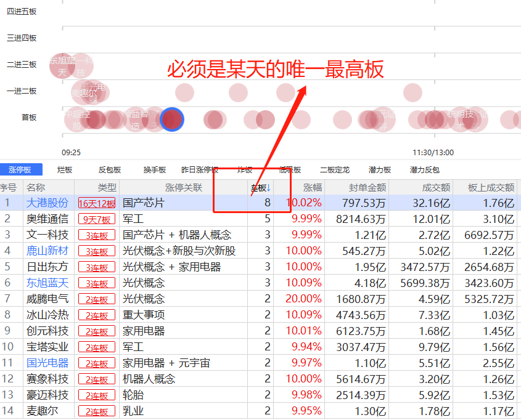
Task: Select the 涨停板 tab
Action: (20, 169)
